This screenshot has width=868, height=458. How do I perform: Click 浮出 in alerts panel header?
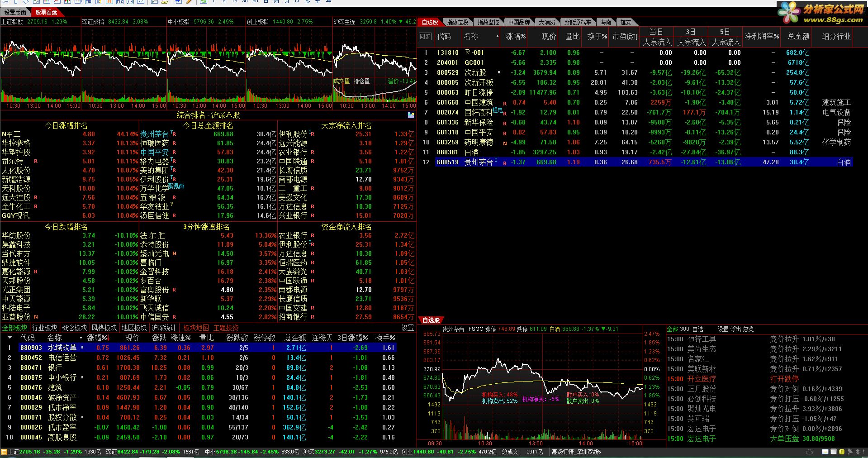pyautogui.click(x=735, y=329)
